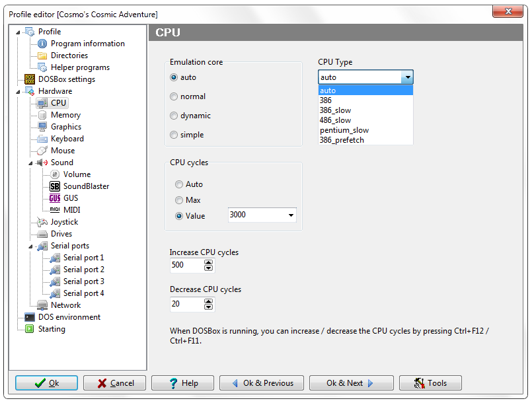
Task: Collapse the Profile tree node
Action: 18,32
